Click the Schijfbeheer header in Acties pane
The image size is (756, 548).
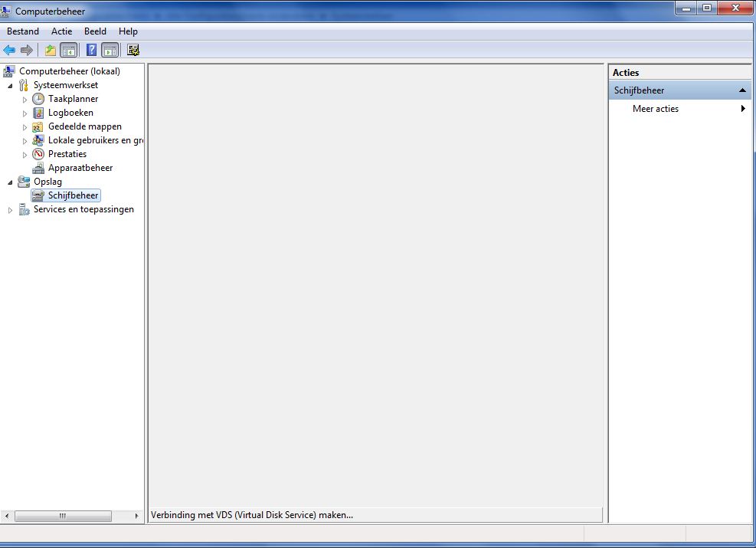pos(680,90)
